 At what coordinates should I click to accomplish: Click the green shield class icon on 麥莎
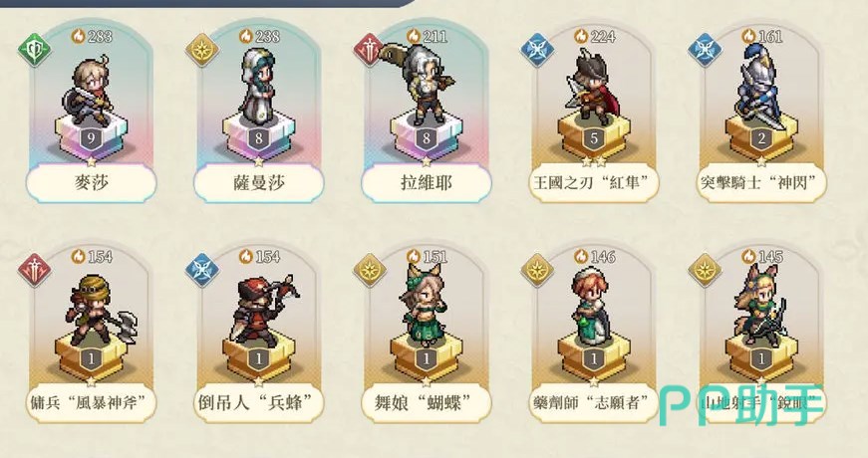[x=34, y=51]
